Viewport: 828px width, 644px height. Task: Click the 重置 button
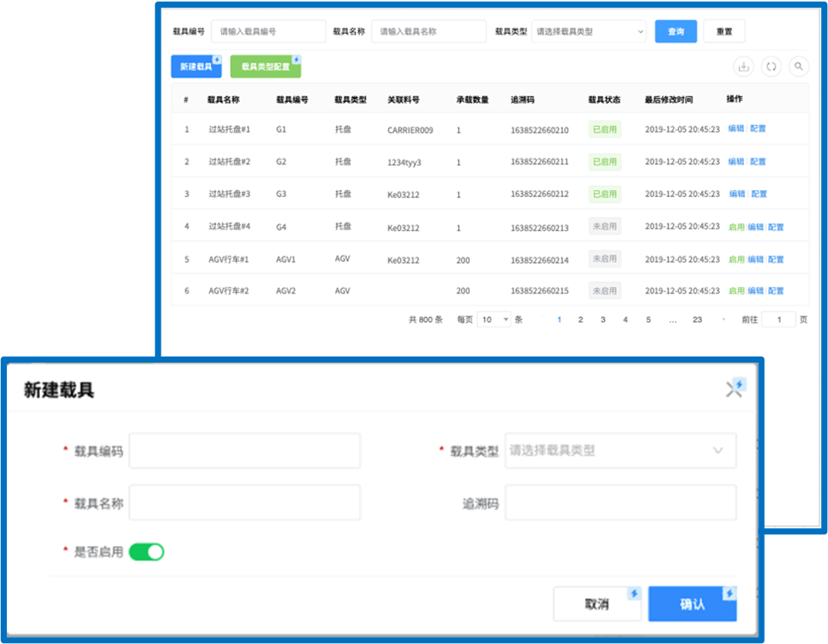click(724, 32)
